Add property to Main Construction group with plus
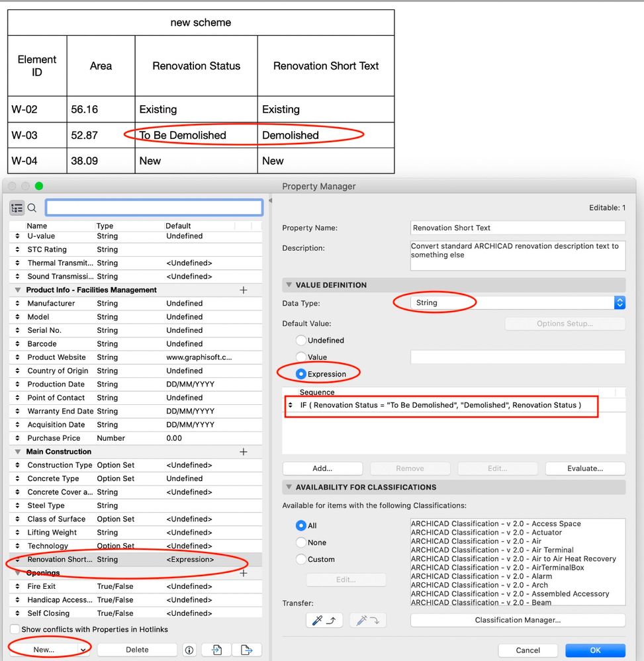 tap(244, 452)
